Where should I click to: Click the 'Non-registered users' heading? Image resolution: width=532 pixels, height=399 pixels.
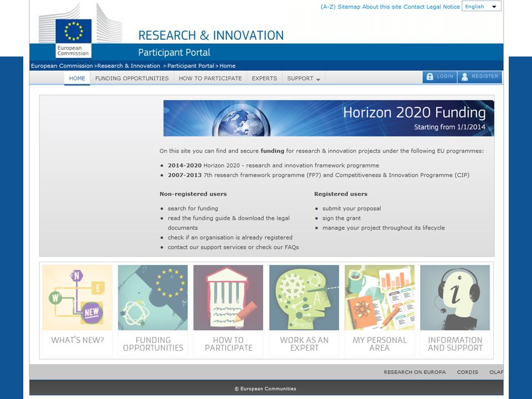click(193, 194)
